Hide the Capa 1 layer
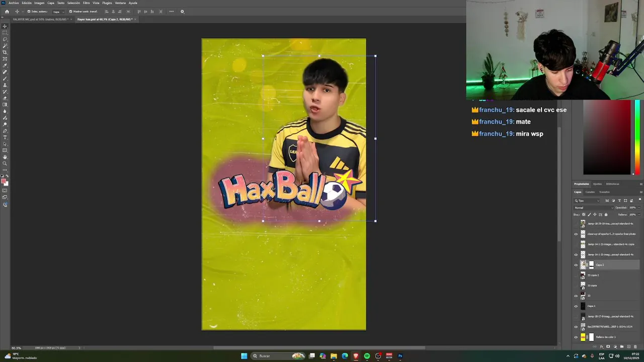 pos(576,306)
